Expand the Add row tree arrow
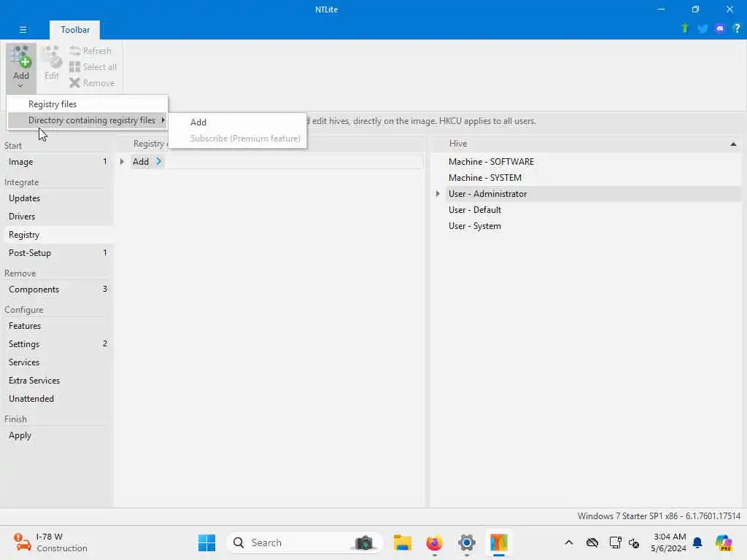Image resolution: width=747 pixels, height=560 pixels. pyautogui.click(x=123, y=161)
